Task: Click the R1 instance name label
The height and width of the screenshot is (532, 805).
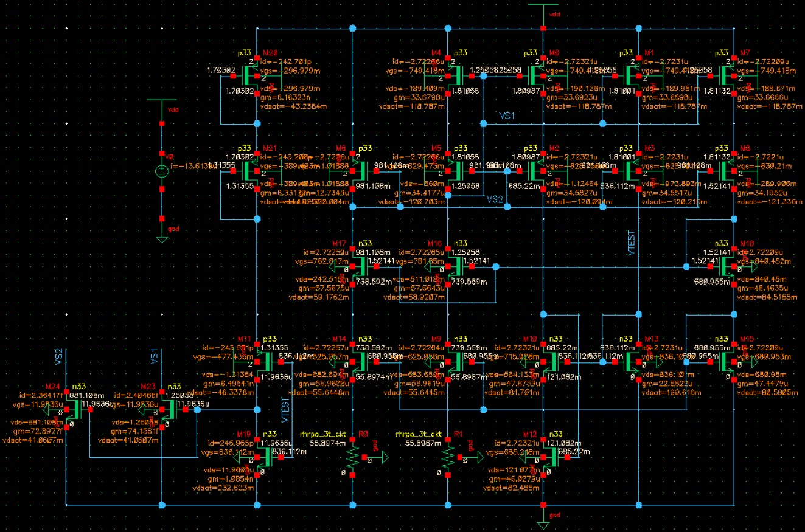Action: (x=459, y=435)
